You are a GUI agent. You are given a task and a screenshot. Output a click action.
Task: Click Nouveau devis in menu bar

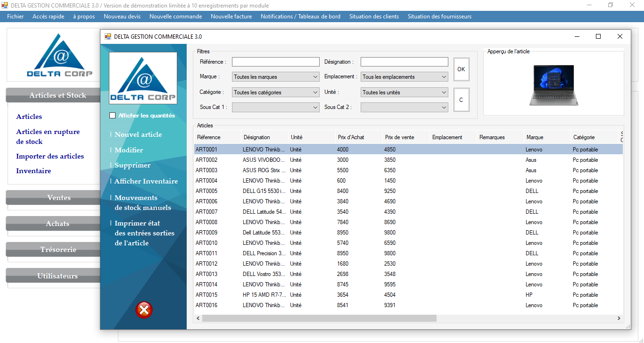click(122, 17)
